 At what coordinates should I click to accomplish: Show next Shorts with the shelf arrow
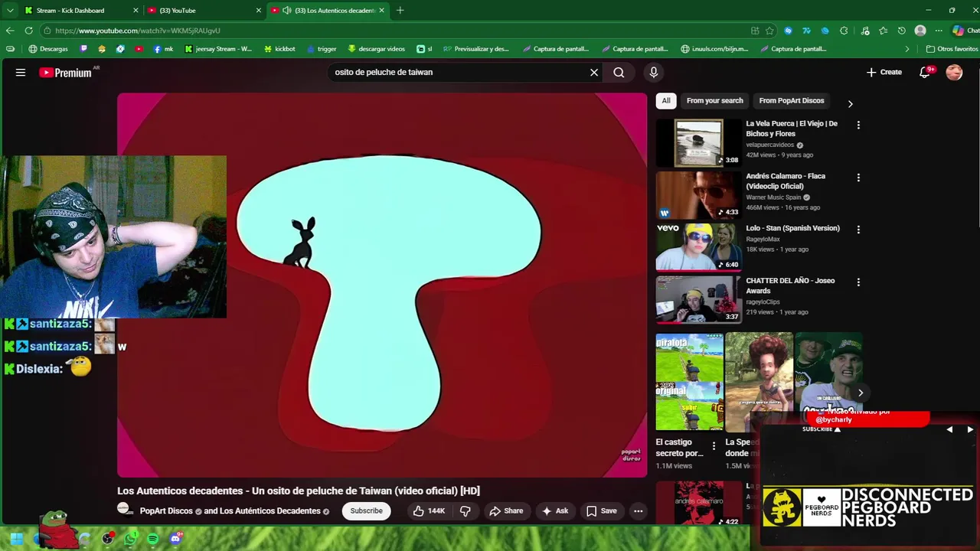pos(861,393)
